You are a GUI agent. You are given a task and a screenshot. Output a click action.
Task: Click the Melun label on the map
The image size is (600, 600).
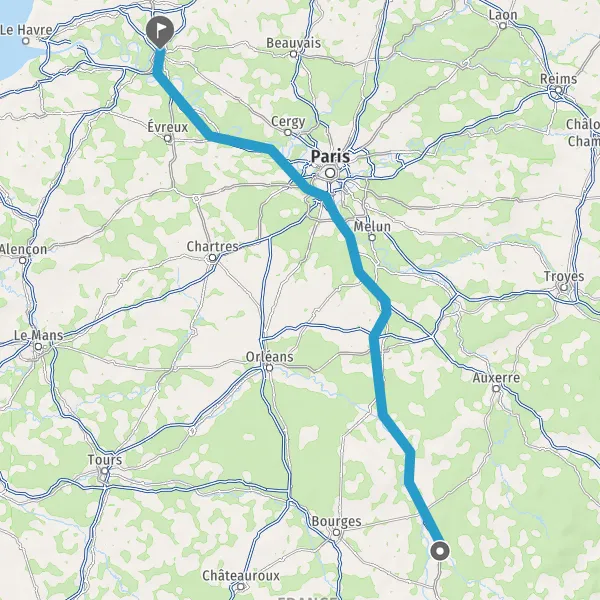pyautogui.click(x=372, y=226)
